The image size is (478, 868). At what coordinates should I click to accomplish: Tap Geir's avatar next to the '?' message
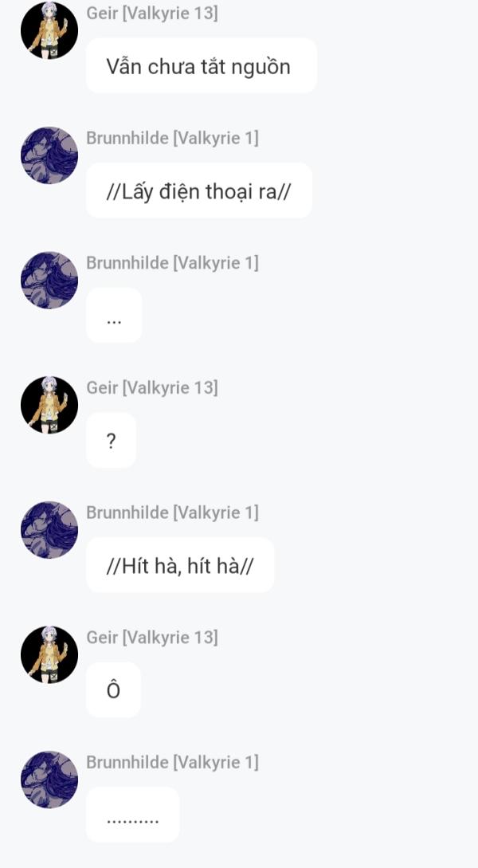[x=49, y=405]
